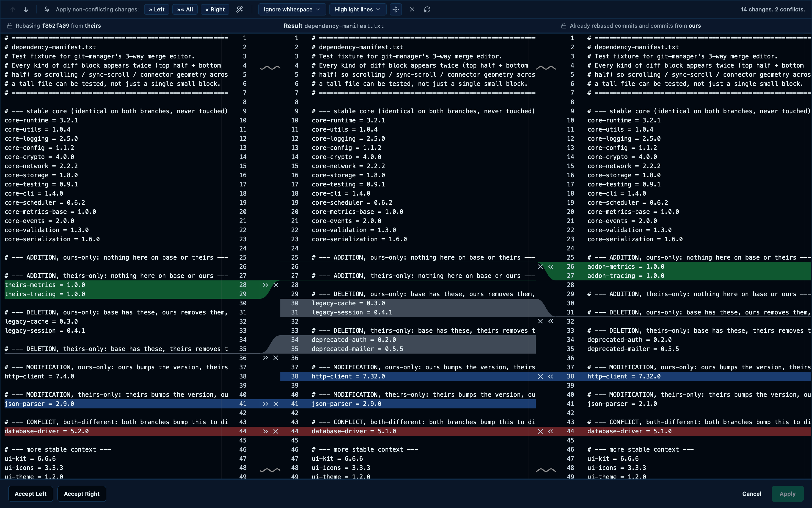This screenshot has height=508, width=812.
Task: Click the Accept Left button
Action: [x=30, y=494]
